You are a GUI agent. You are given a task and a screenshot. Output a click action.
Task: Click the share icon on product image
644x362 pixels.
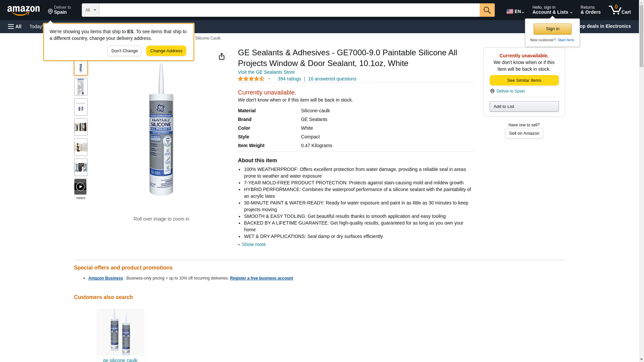point(221,56)
